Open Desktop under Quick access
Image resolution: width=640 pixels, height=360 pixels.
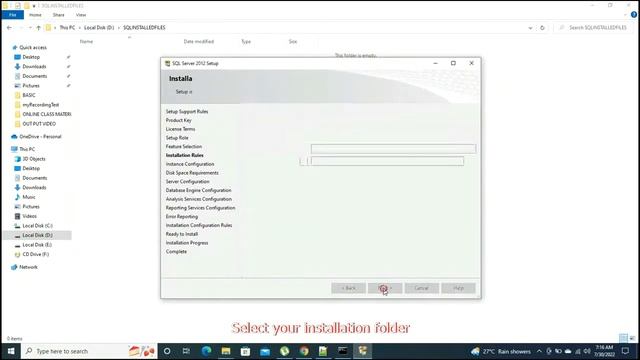click(x=31, y=57)
